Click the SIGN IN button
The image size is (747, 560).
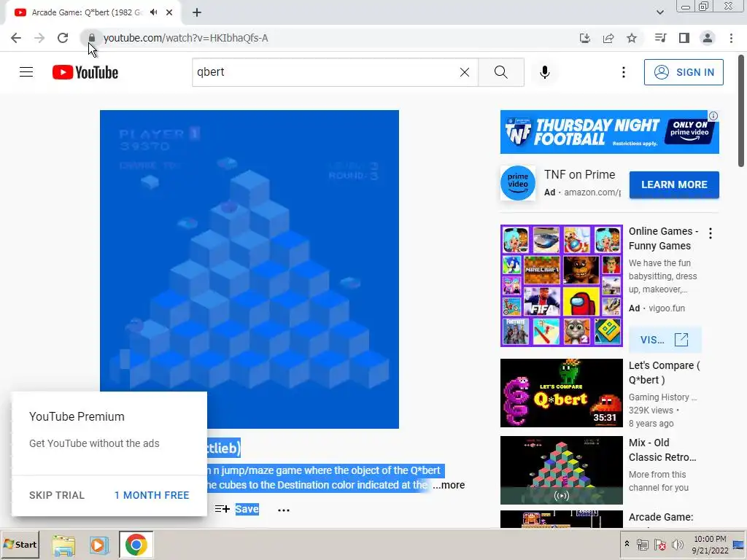[684, 72]
